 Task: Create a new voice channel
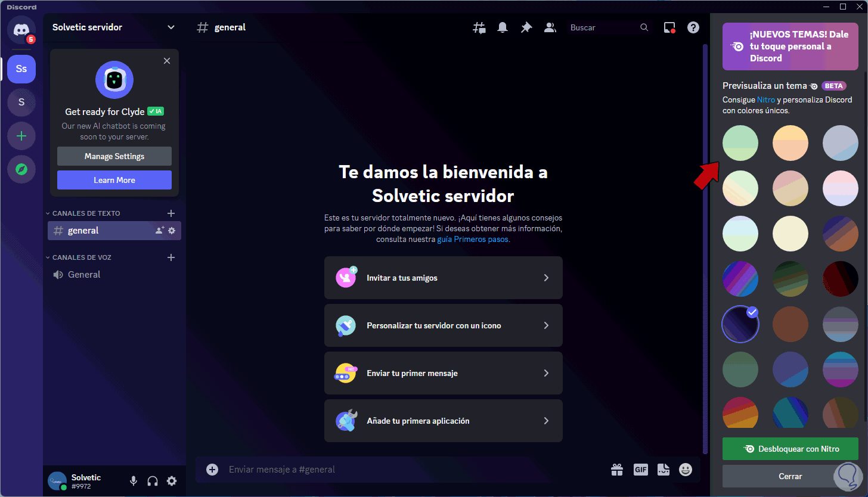click(x=171, y=257)
